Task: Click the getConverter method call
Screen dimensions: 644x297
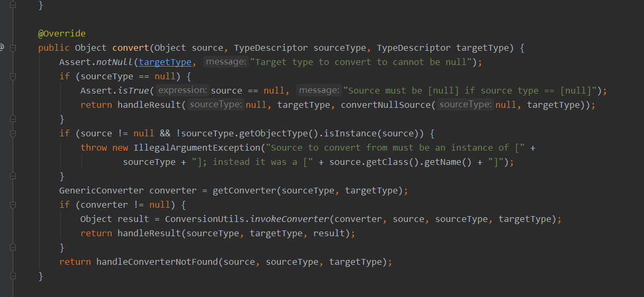Action: tap(244, 190)
